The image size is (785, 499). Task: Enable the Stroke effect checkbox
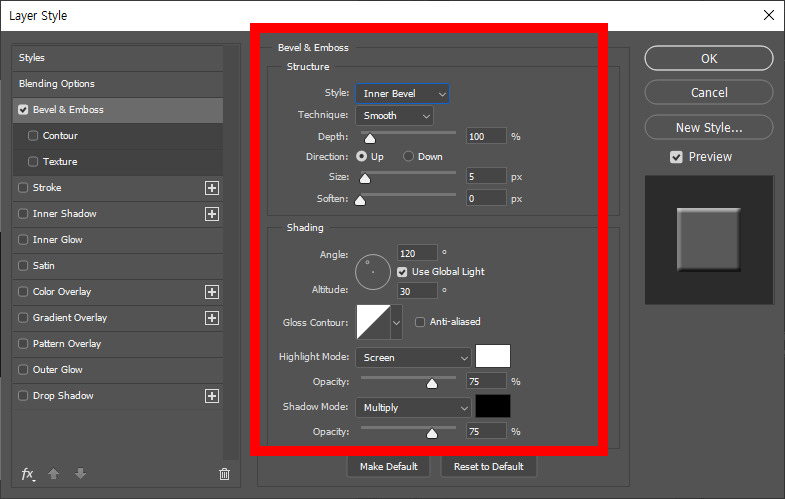tap(23, 188)
